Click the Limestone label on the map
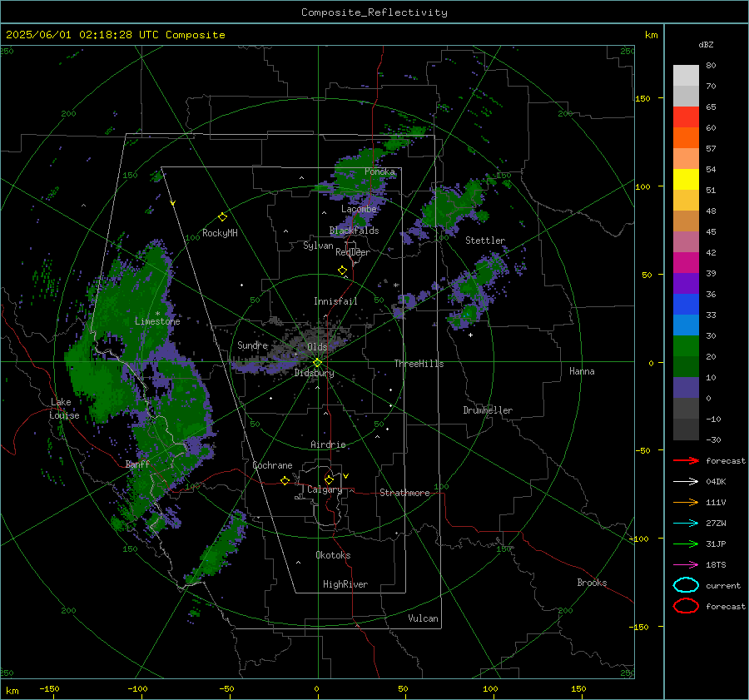749x700 pixels. pyautogui.click(x=157, y=321)
